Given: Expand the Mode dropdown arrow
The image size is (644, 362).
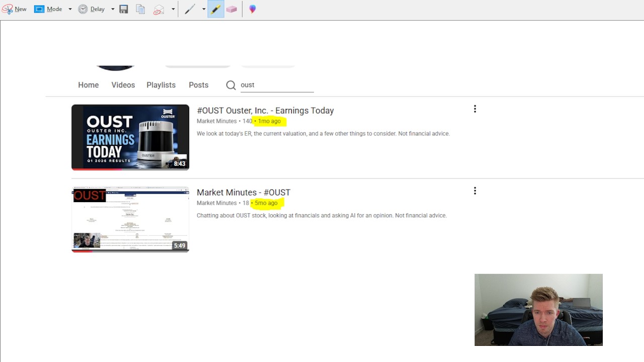Looking at the screenshot, I should [x=70, y=9].
